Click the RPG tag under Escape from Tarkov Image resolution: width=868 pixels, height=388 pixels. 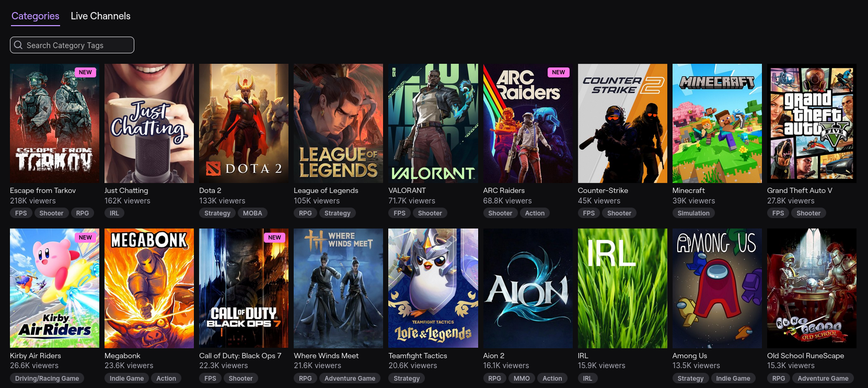coord(83,213)
